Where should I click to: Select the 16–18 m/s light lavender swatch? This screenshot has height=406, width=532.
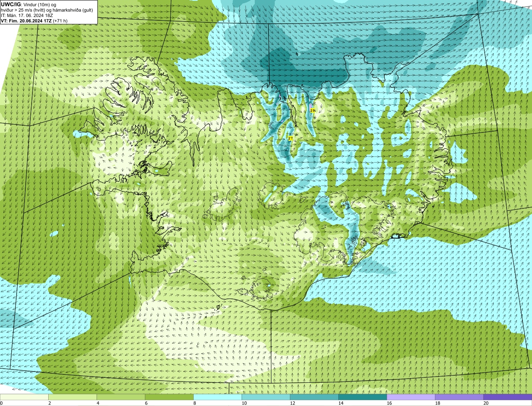(411, 397)
